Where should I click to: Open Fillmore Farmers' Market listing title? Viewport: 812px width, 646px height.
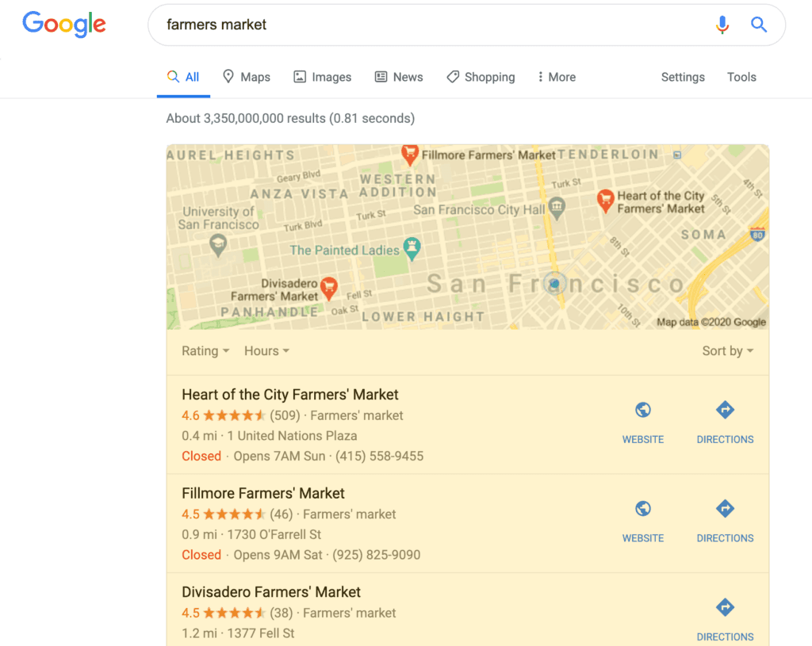[x=263, y=493]
